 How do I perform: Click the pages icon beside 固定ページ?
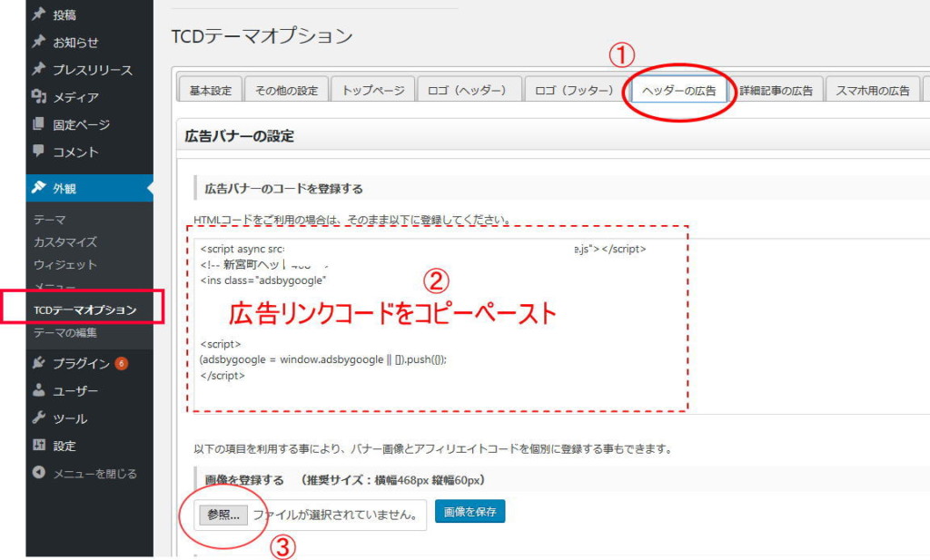[38, 123]
